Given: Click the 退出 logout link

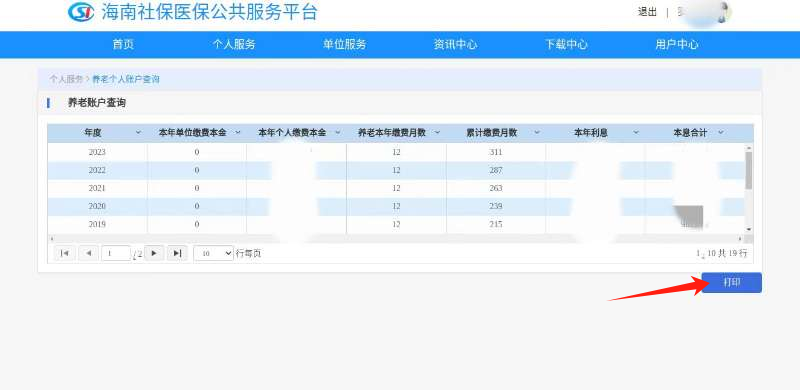Looking at the screenshot, I should point(647,12).
